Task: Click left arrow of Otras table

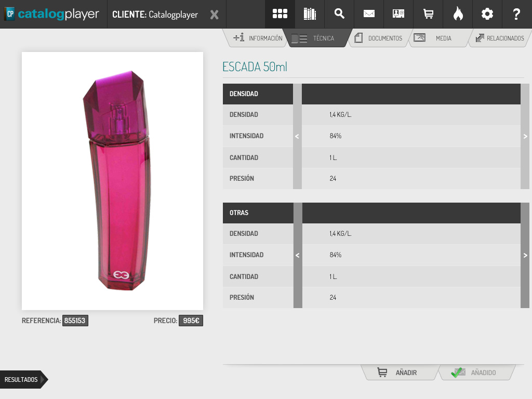Action: 298,255
